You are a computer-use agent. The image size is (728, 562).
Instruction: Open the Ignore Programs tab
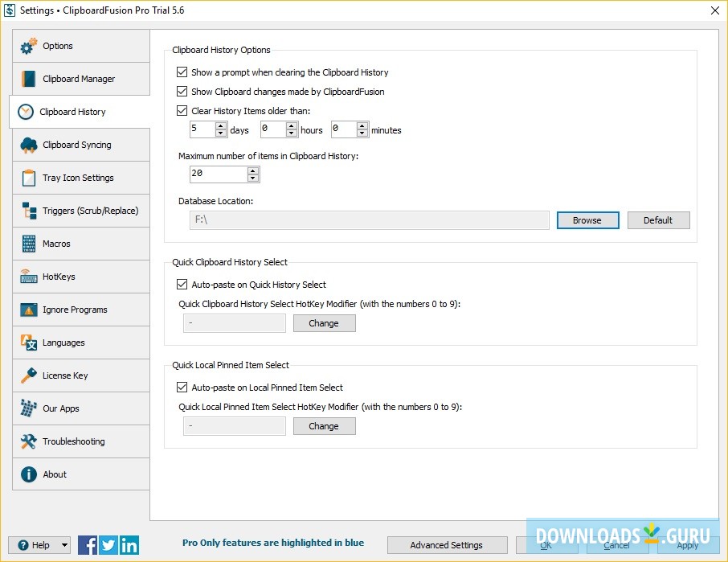81,310
